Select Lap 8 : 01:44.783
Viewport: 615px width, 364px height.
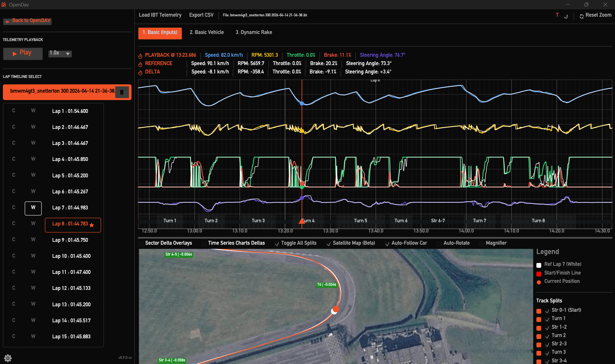pos(73,225)
